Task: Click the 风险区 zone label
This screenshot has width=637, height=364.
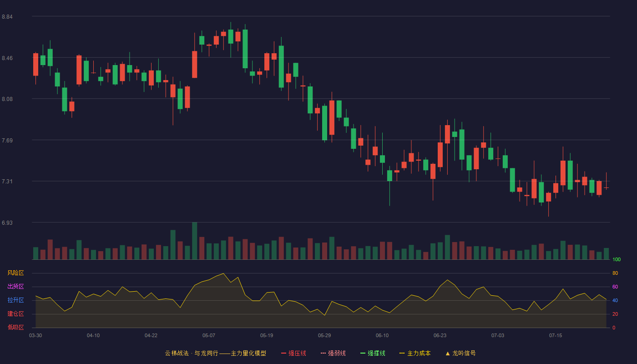Action: pos(15,273)
